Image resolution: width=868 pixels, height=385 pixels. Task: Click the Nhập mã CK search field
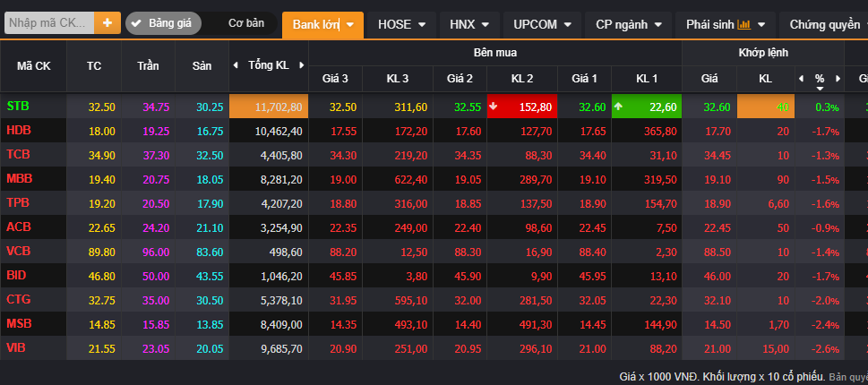(x=48, y=23)
